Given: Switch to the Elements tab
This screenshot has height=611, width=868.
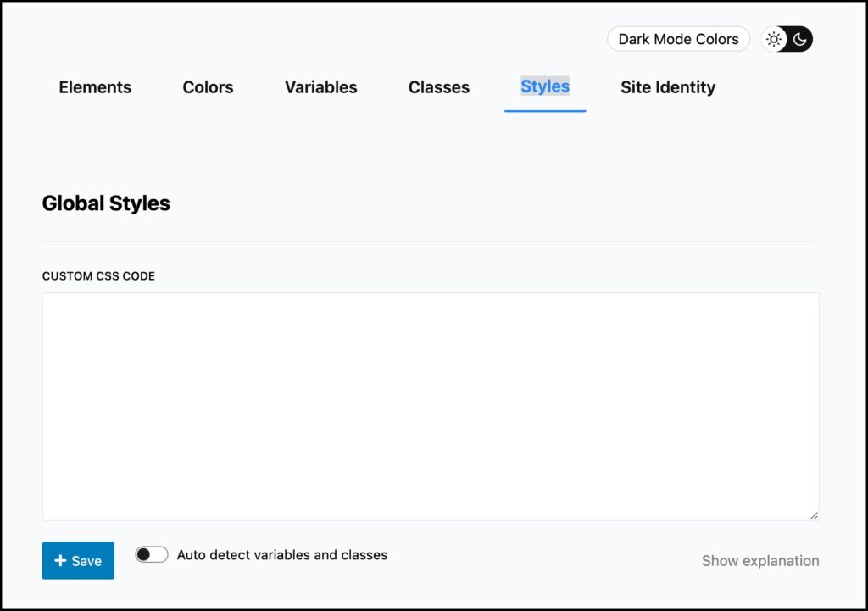Looking at the screenshot, I should pyautogui.click(x=95, y=86).
